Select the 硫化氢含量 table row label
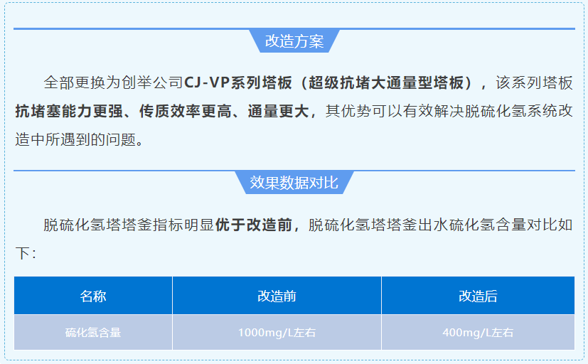Viewport: 588px width, 364px height. pyautogui.click(x=93, y=333)
